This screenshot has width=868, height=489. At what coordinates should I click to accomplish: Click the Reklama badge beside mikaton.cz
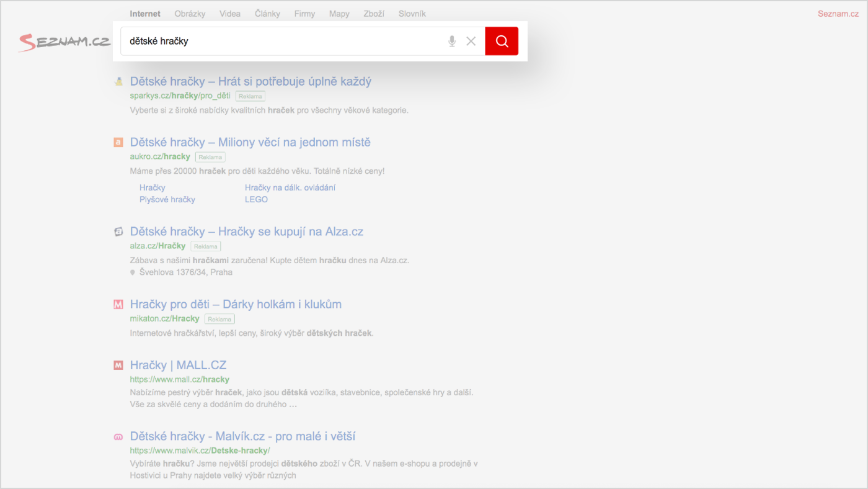point(219,319)
